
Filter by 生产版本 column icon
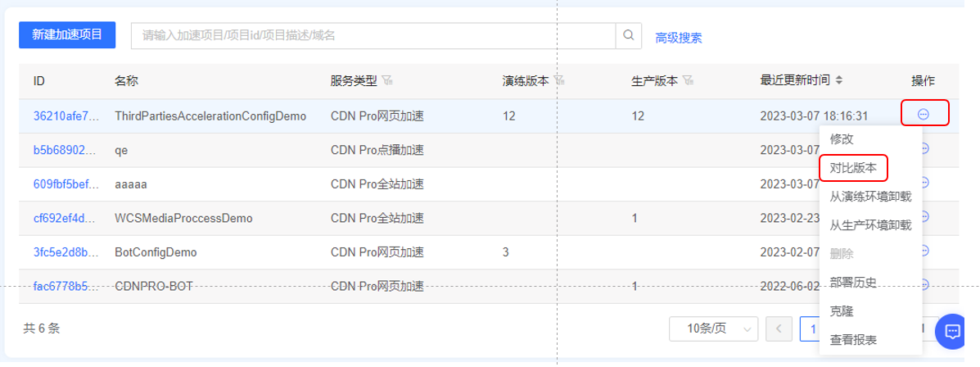[x=688, y=80]
